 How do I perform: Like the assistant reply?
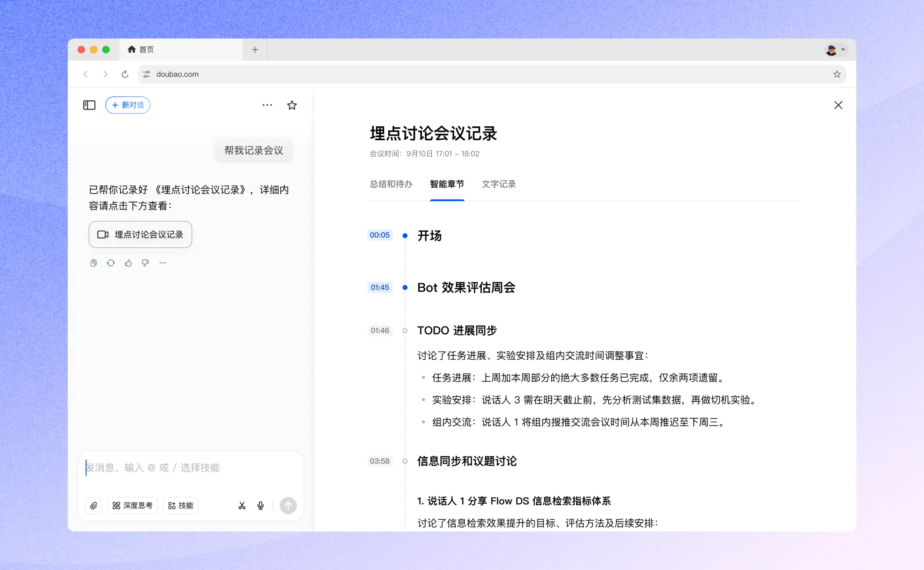click(x=128, y=263)
